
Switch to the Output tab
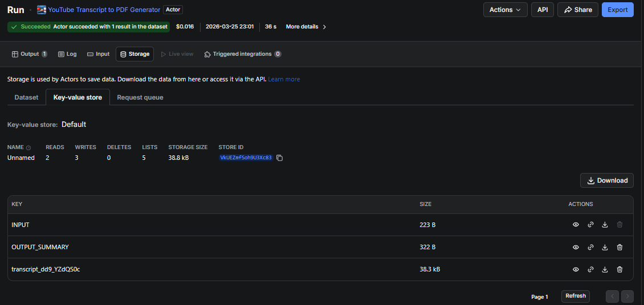pos(29,54)
